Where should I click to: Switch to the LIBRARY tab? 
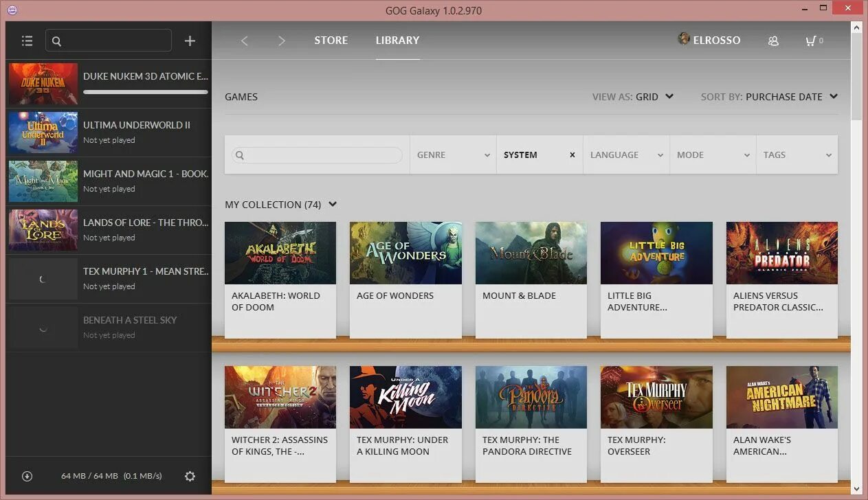(397, 41)
